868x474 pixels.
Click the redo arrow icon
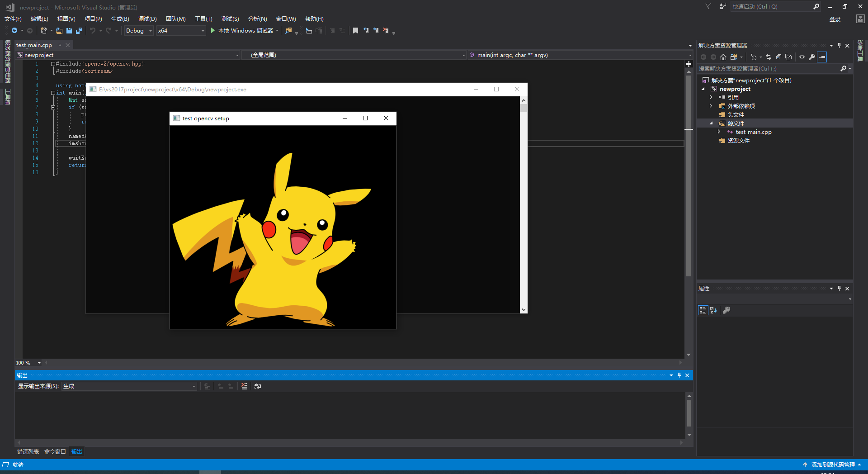tap(108, 31)
